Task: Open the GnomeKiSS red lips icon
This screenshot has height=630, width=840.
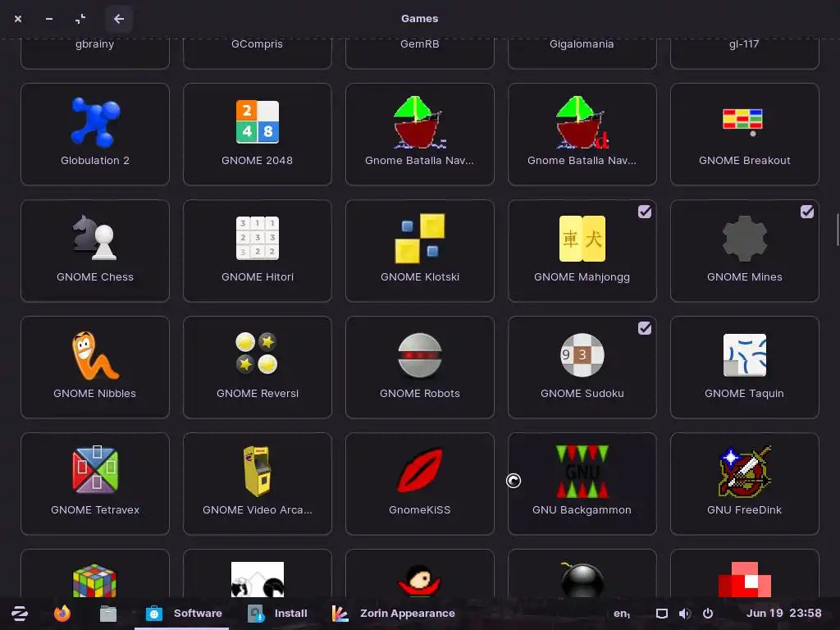Action: [420, 470]
